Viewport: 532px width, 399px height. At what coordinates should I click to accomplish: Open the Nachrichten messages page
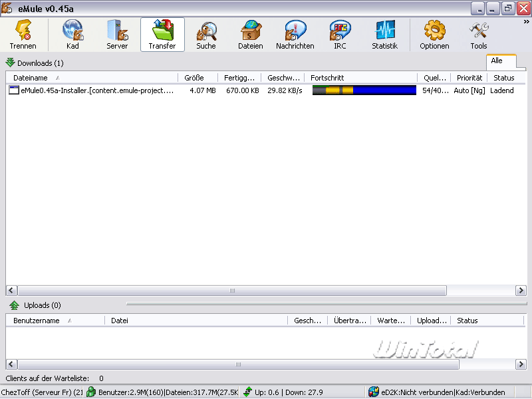(x=295, y=35)
